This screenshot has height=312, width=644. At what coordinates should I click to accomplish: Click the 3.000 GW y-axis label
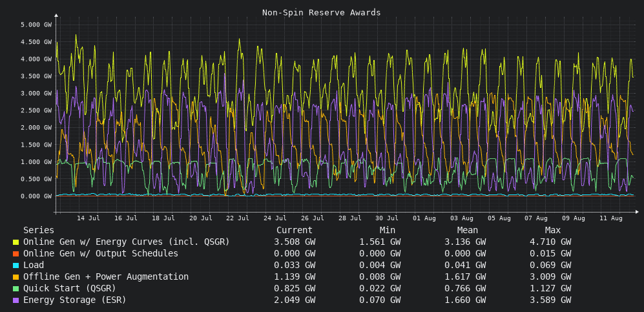click(x=36, y=93)
